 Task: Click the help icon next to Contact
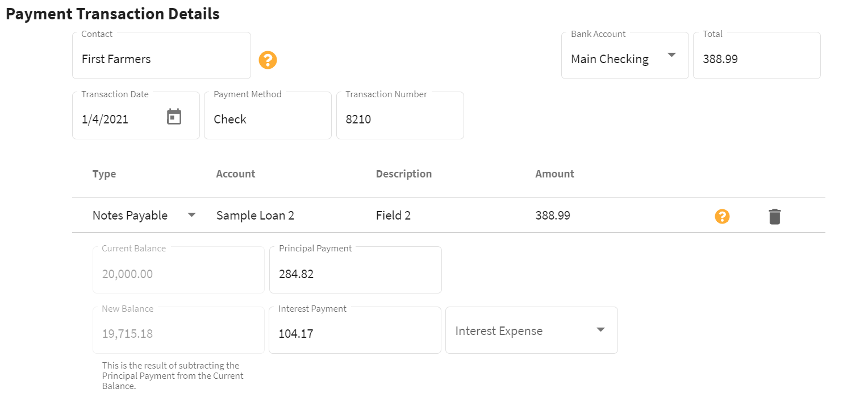268,60
